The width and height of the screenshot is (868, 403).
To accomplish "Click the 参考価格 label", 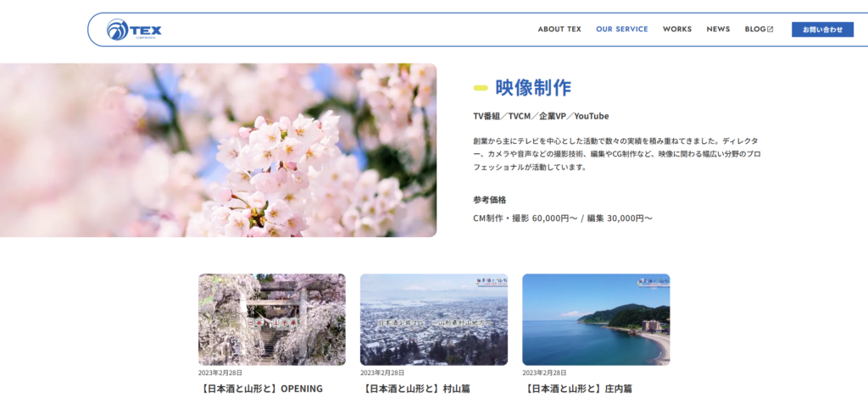I will [489, 200].
